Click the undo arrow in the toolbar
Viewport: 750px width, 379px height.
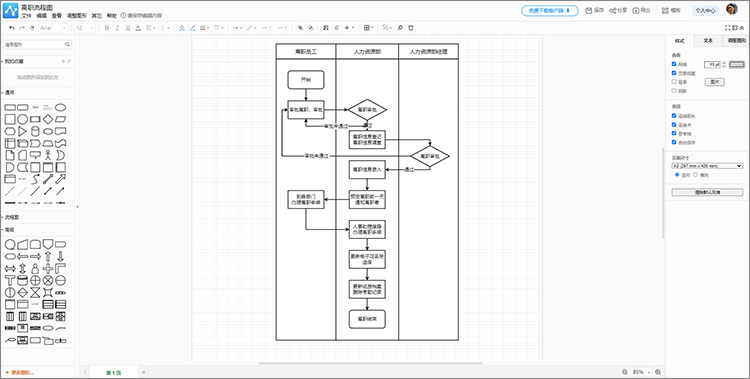pos(11,28)
